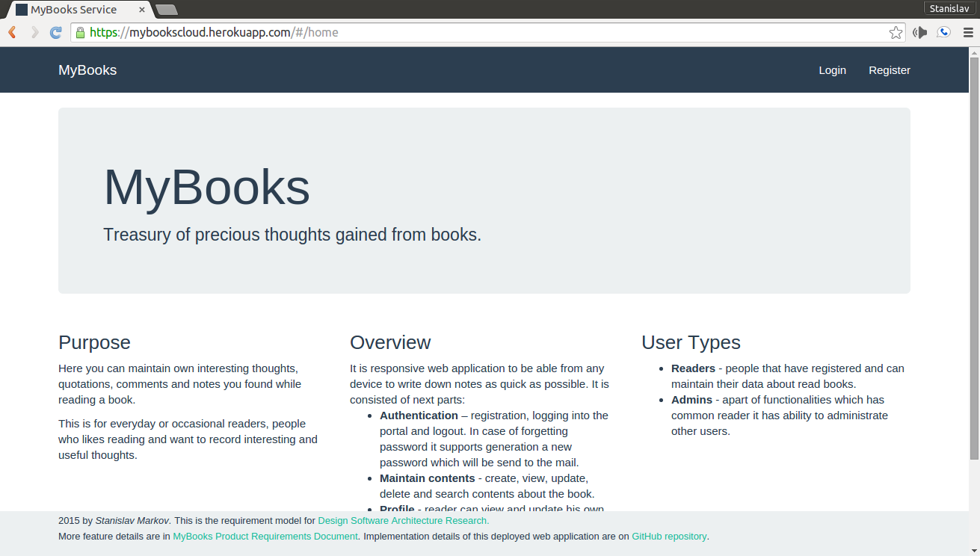
Task: Open a new browser tab
Action: point(167,10)
